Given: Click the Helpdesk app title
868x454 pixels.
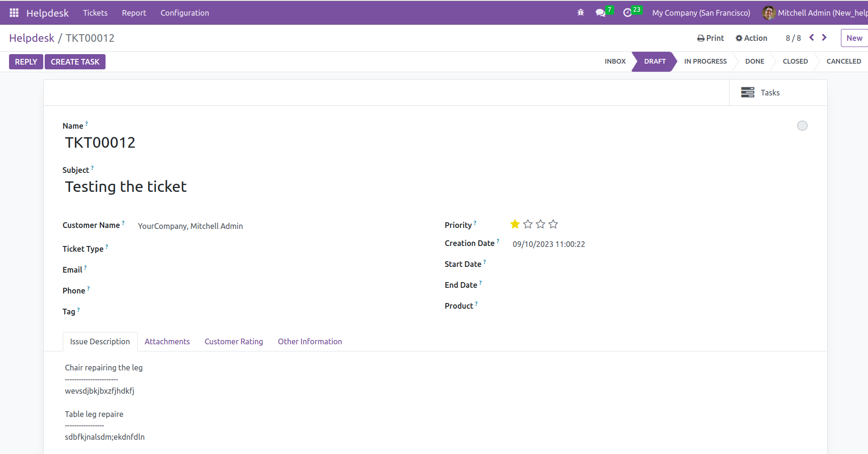Looking at the screenshot, I should [48, 13].
